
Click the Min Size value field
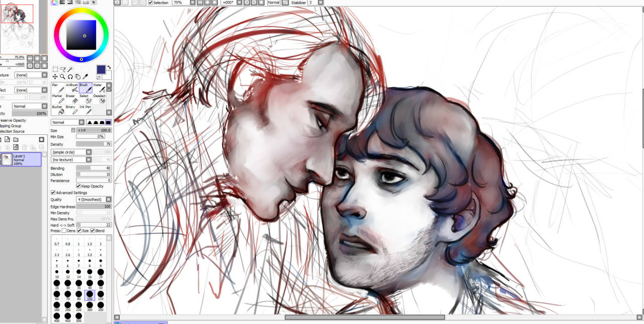click(x=91, y=136)
